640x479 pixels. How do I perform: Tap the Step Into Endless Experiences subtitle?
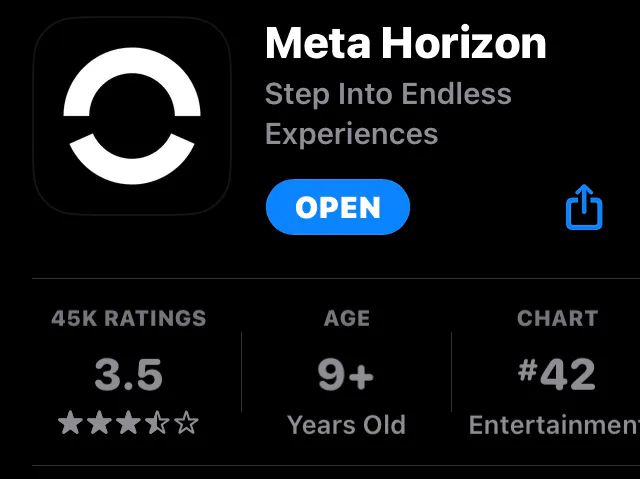coord(388,113)
